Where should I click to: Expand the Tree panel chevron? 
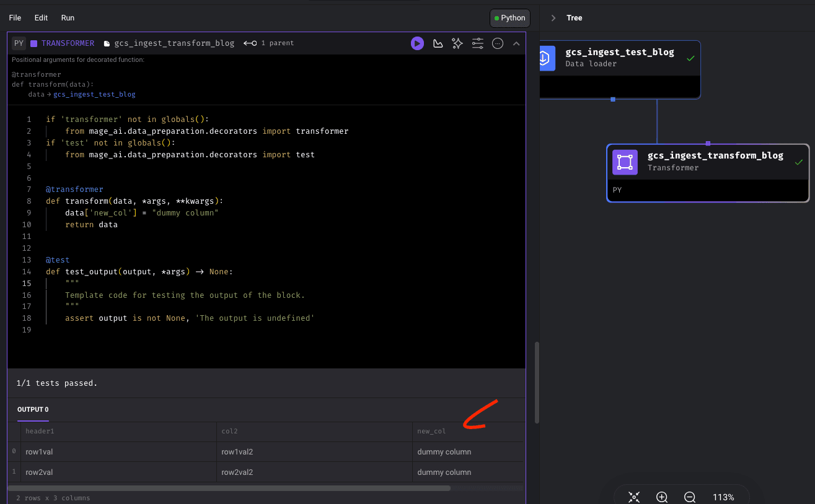[553, 18]
